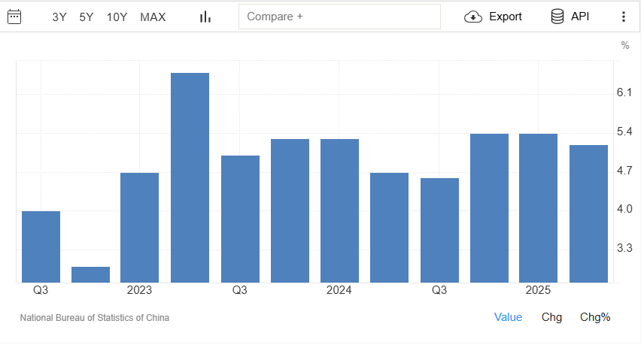
Task: Select the 3Y time range
Action: [59, 17]
